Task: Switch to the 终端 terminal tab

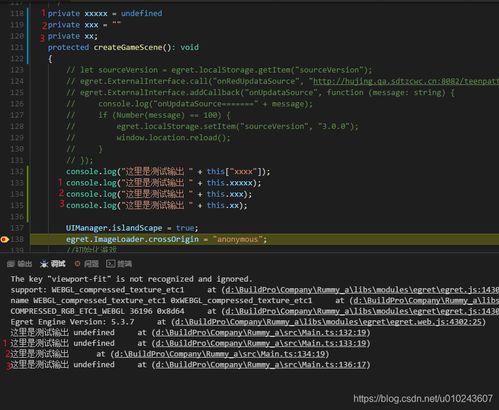Action: coord(125,264)
